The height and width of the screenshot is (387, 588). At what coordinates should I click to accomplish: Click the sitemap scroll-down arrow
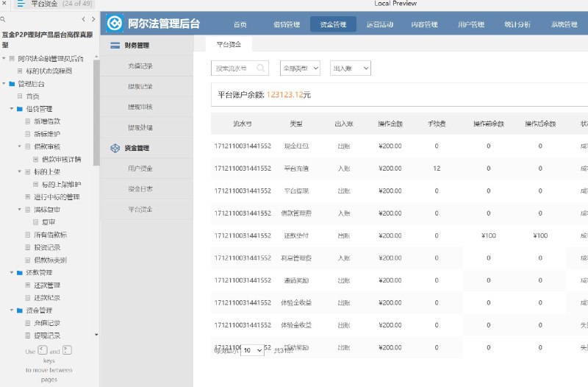96,335
